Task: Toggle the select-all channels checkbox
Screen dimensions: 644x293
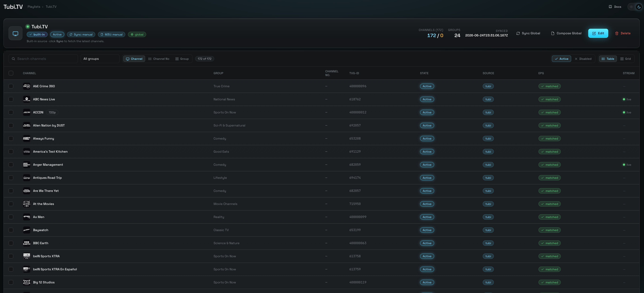Action: 11,73
